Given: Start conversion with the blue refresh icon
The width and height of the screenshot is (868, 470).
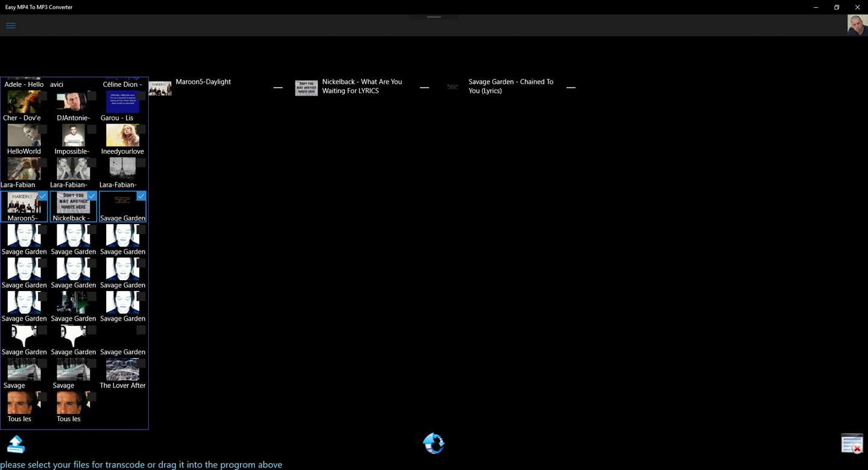Looking at the screenshot, I should [x=433, y=443].
